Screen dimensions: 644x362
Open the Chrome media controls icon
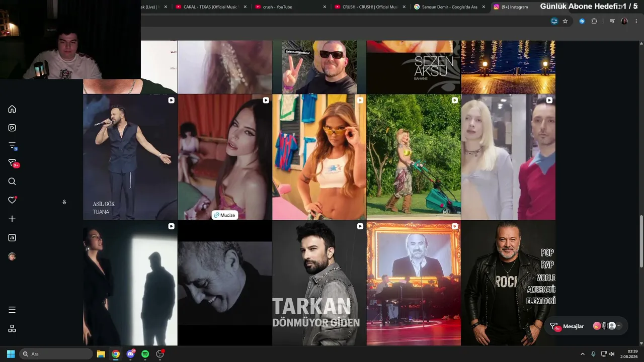tap(612, 21)
